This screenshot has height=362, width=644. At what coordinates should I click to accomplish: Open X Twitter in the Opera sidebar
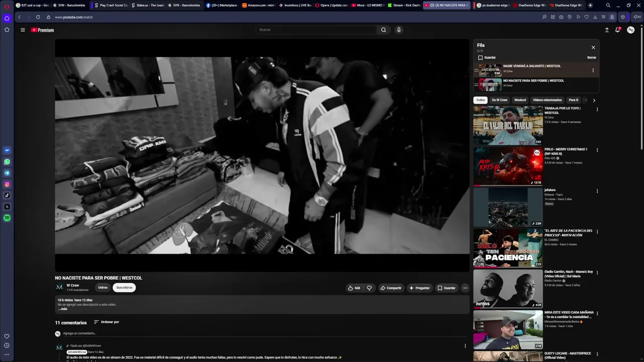click(7, 207)
